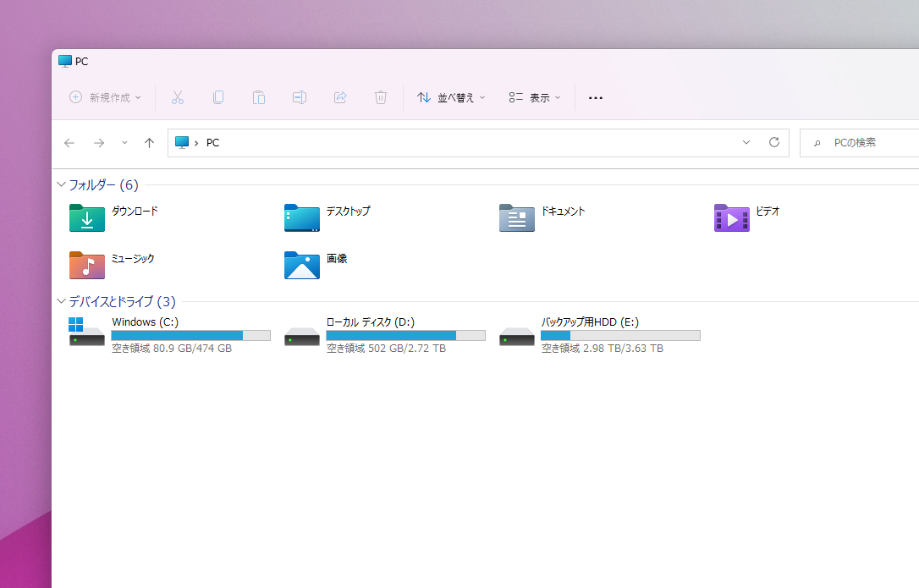The height and width of the screenshot is (588, 919).
Task: Refresh the PC view
Action: pos(774,142)
